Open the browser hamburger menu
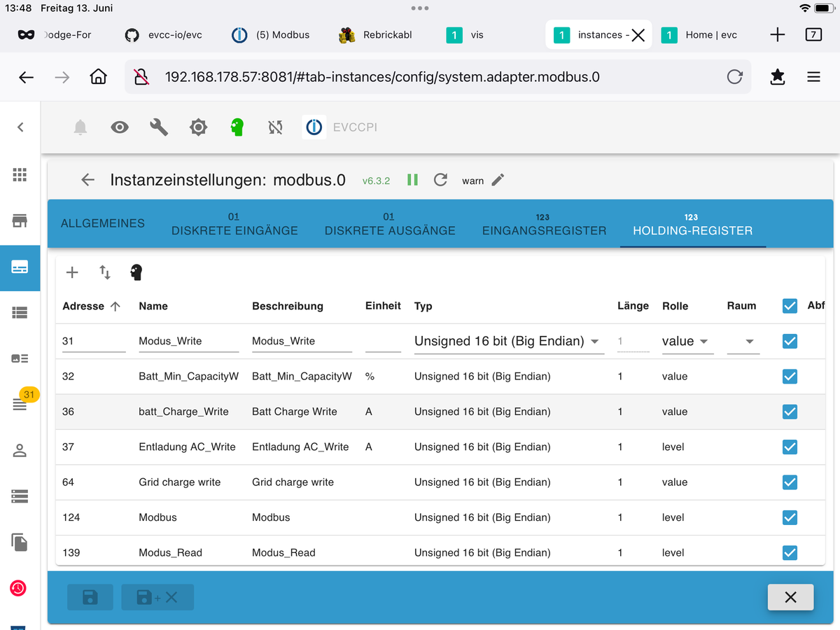 tap(813, 77)
